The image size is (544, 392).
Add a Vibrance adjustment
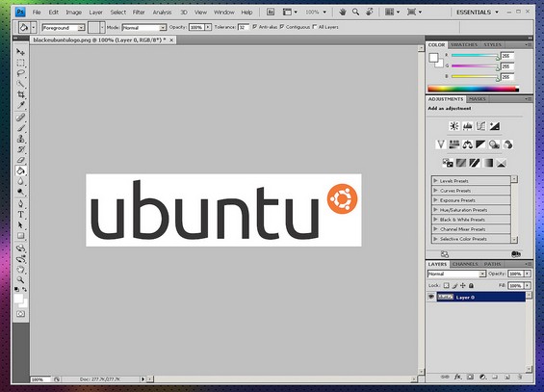click(x=441, y=144)
